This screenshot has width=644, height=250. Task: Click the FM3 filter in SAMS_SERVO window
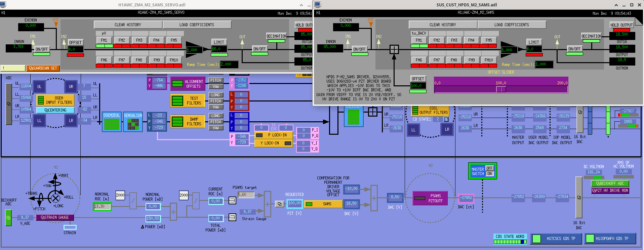(139, 40)
